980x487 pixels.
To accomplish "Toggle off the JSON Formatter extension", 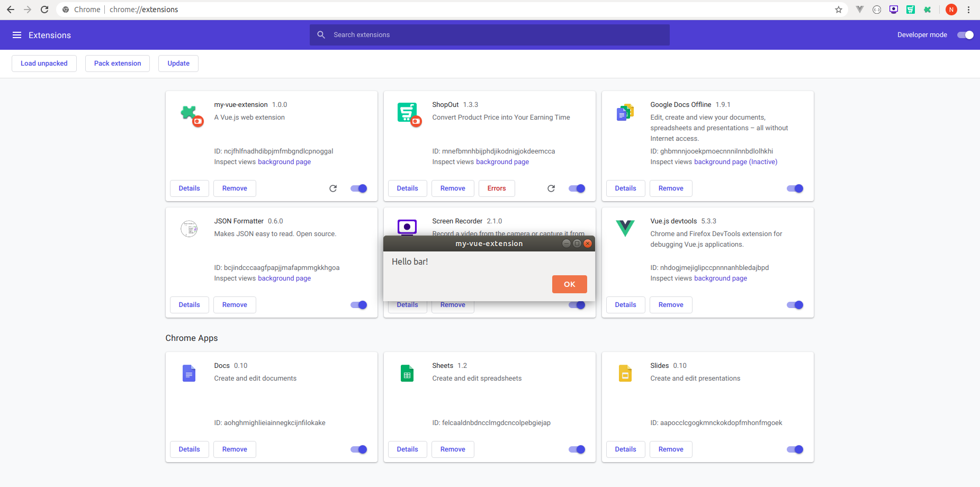I will click(359, 305).
